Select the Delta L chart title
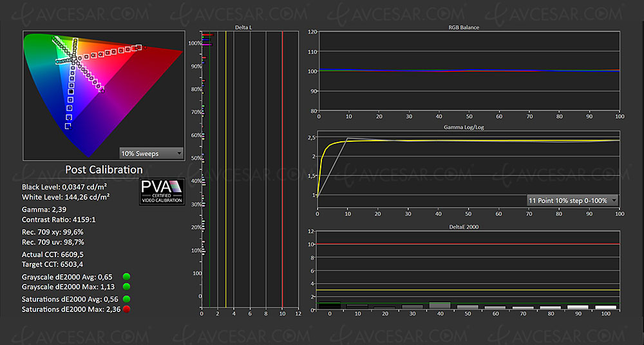The height and width of the screenshot is (345, 644). [249, 28]
